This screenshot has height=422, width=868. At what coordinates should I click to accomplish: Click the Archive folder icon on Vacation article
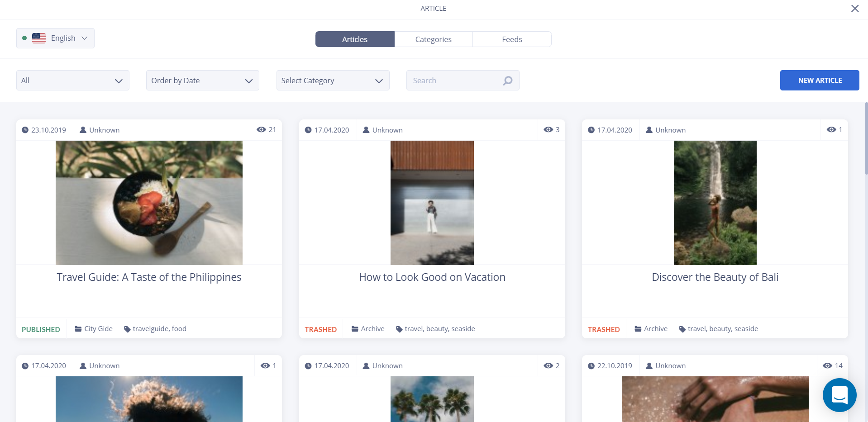point(355,329)
